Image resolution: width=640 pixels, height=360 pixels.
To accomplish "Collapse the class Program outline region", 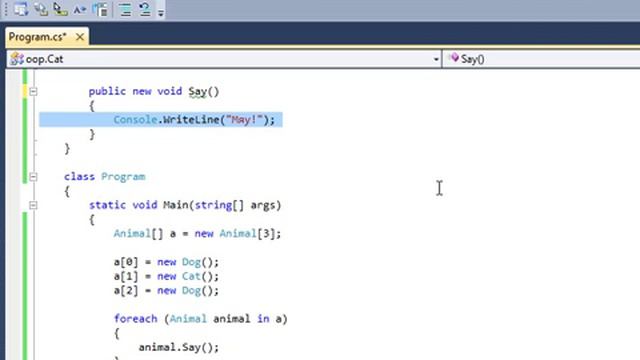I will pos(33,177).
